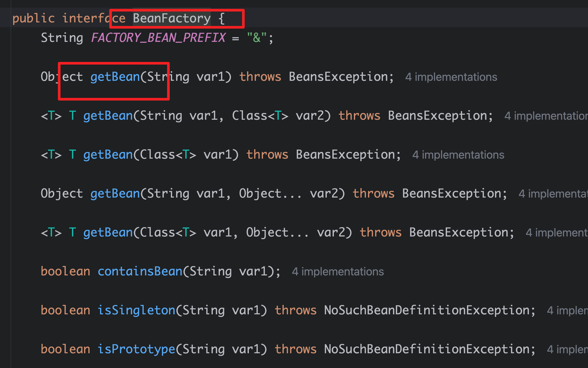This screenshot has width=588, height=368.
Task: Open implementations hint for getBean(String var1)
Action: [451, 77]
